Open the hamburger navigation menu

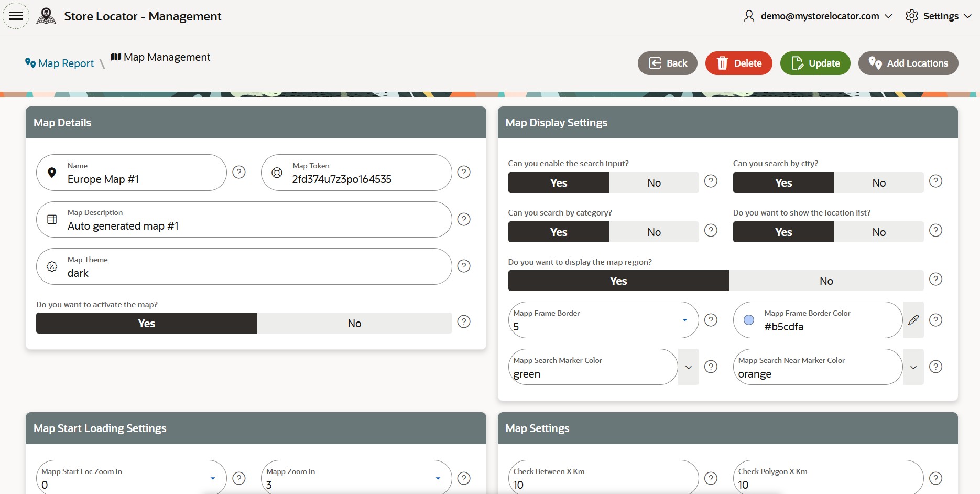click(16, 16)
